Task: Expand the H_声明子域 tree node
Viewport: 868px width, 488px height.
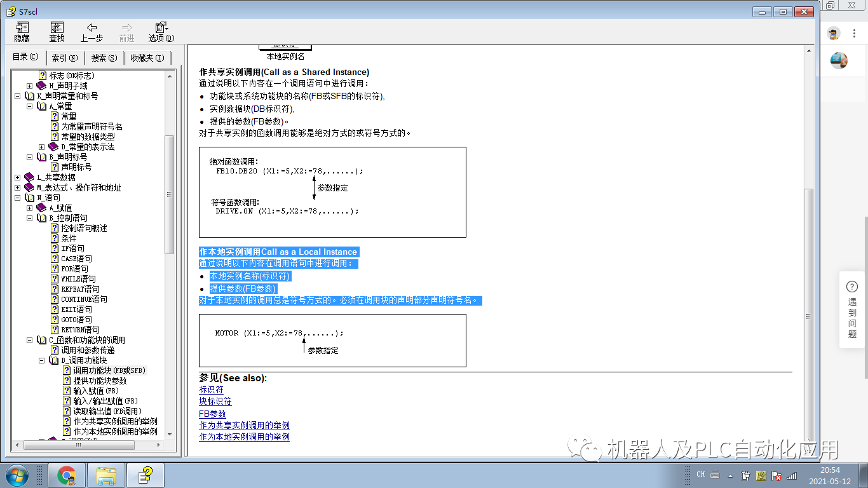Action: click(30, 86)
